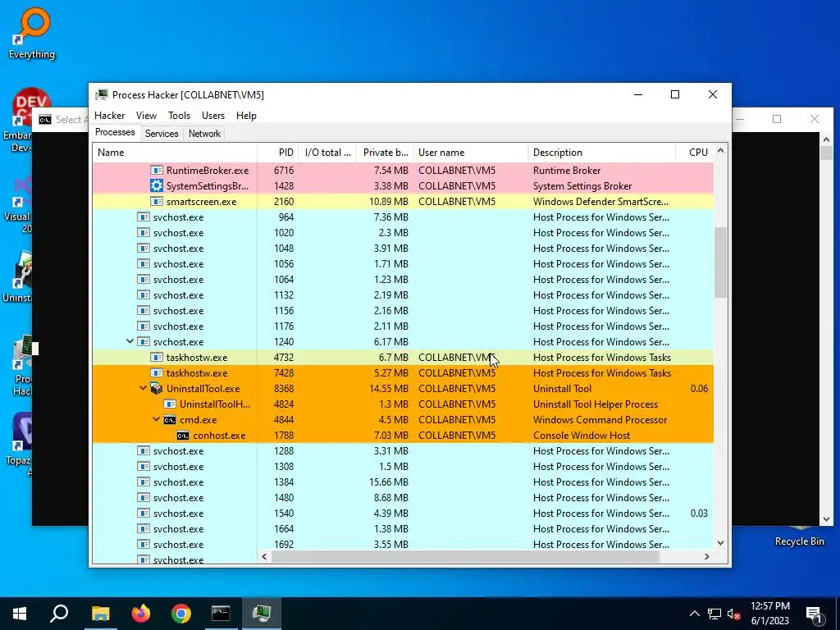Click Windows Command Processor description
Image resolution: width=840 pixels, height=630 pixels.
[600, 419]
